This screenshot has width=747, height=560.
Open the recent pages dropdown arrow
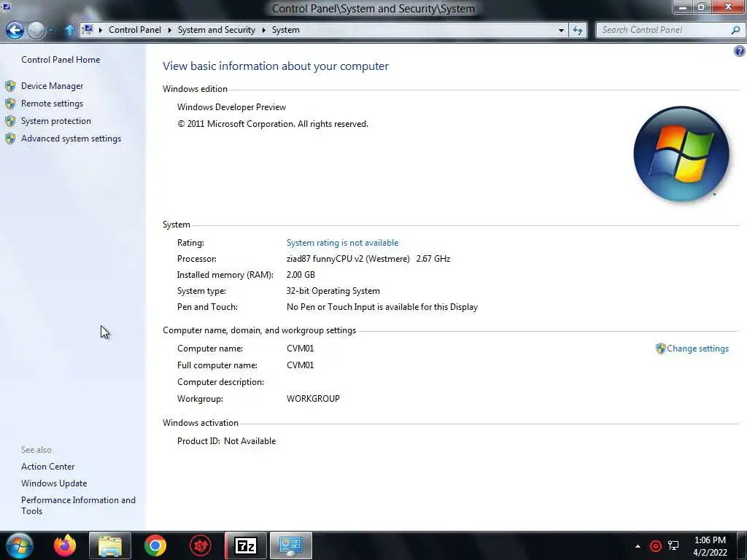coord(51,31)
